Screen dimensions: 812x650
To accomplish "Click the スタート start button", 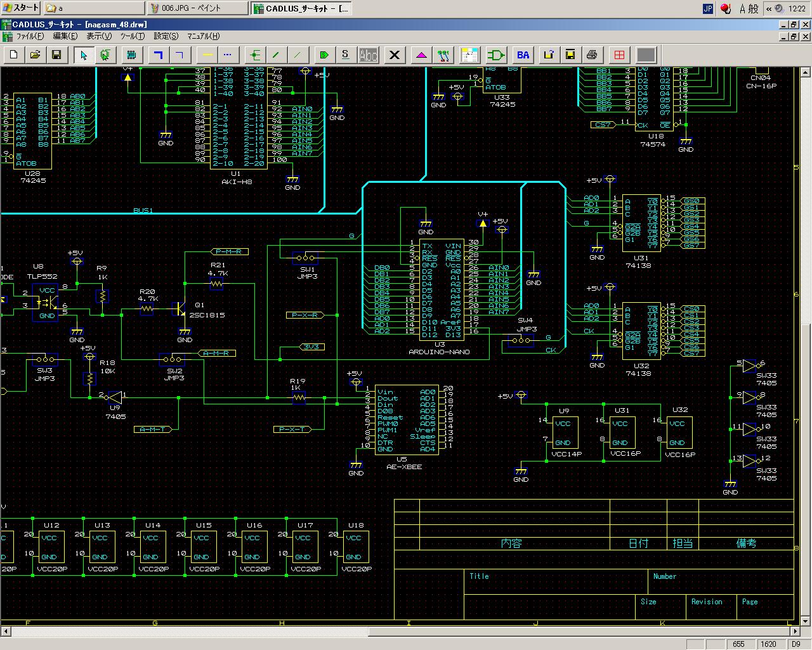I will coord(20,8).
